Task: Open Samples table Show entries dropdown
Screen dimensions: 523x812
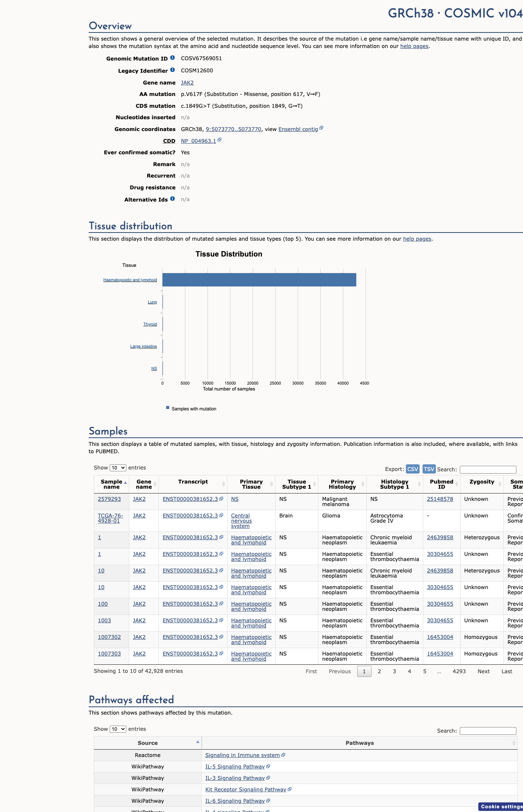Action: pyautogui.click(x=118, y=468)
